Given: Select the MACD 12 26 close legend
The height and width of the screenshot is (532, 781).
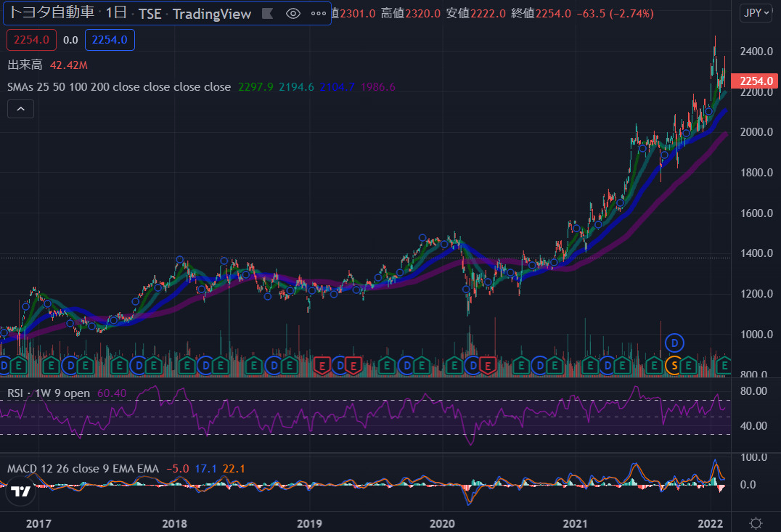Looking at the screenshot, I should pyautogui.click(x=83, y=469).
